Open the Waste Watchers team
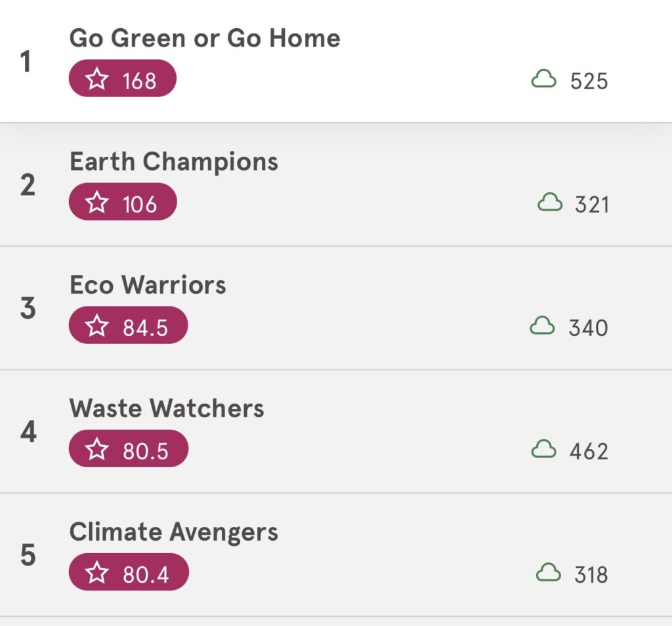 click(167, 408)
